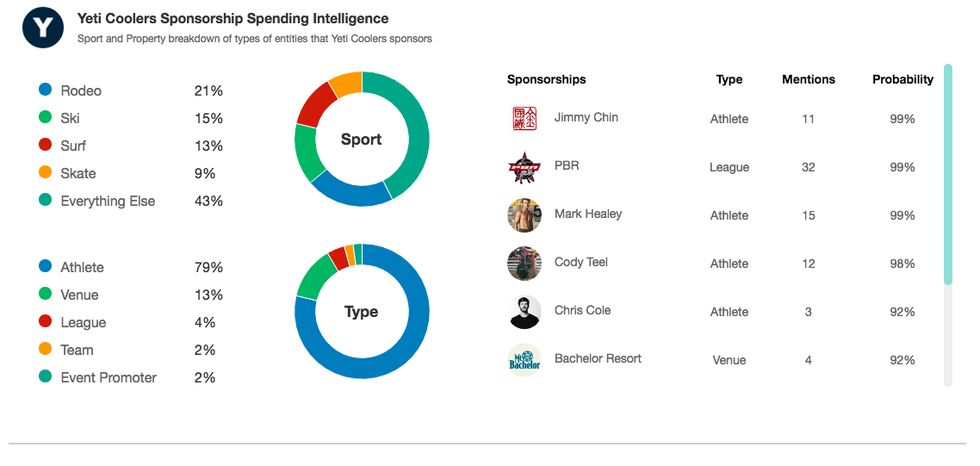Open Jimmy Chin's red seal avatar

(x=524, y=118)
